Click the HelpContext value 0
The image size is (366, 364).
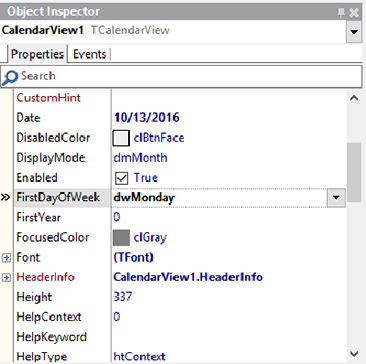click(x=117, y=317)
